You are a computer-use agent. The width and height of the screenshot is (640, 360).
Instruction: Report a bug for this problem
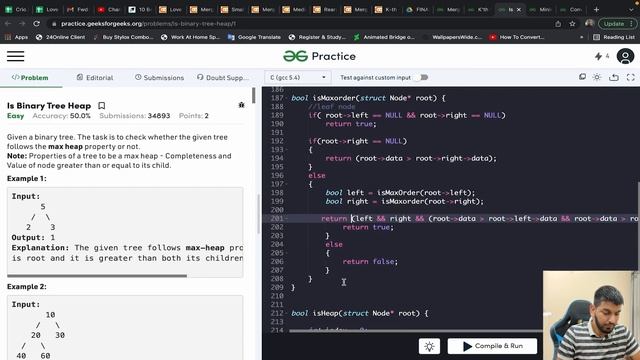(241, 105)
